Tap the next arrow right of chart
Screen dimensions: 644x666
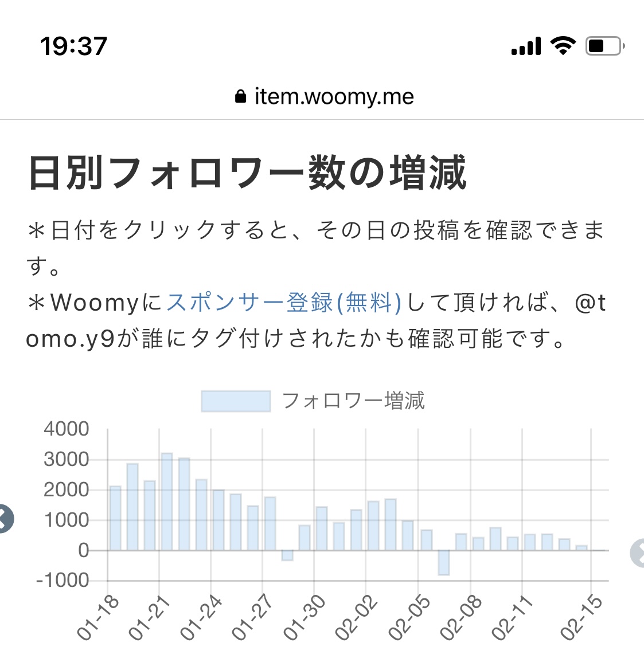click(x=637, y=553)
